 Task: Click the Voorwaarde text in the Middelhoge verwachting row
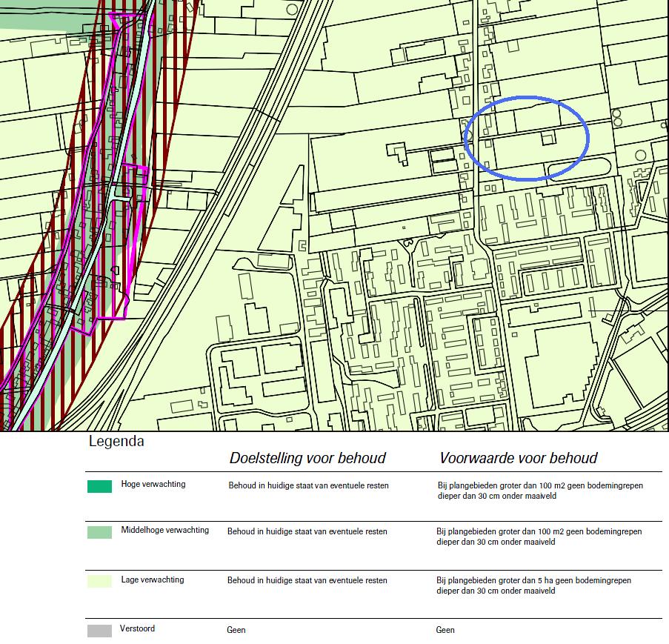539,537
